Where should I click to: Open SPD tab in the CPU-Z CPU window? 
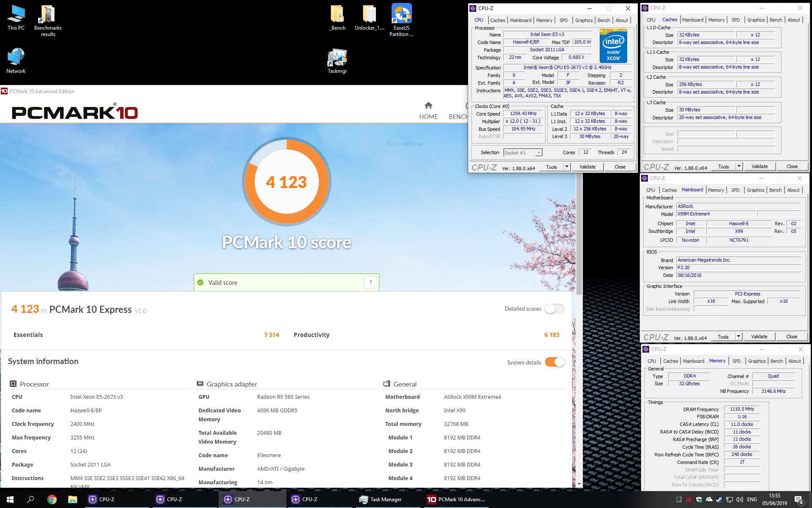coord(563,20)
